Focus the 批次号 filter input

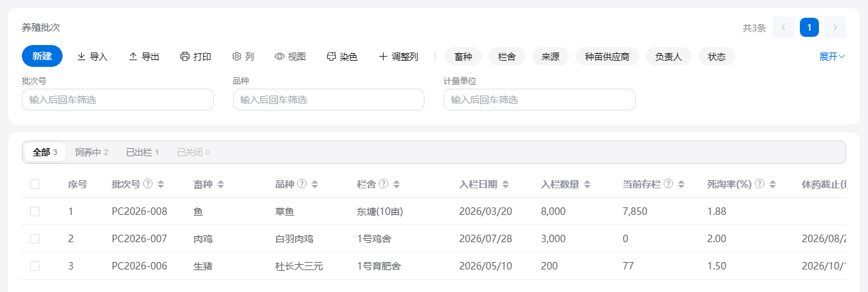click(118, 100)
